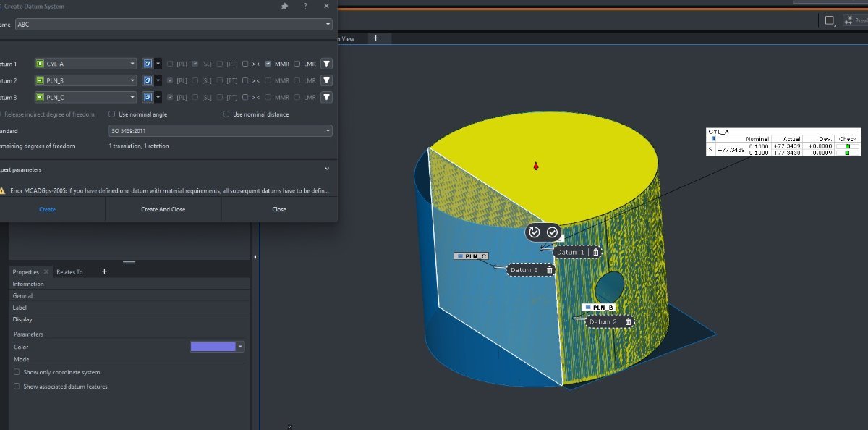
Task: Uncheck MMR for Datum 1
Action: click(x=268, y=64)
